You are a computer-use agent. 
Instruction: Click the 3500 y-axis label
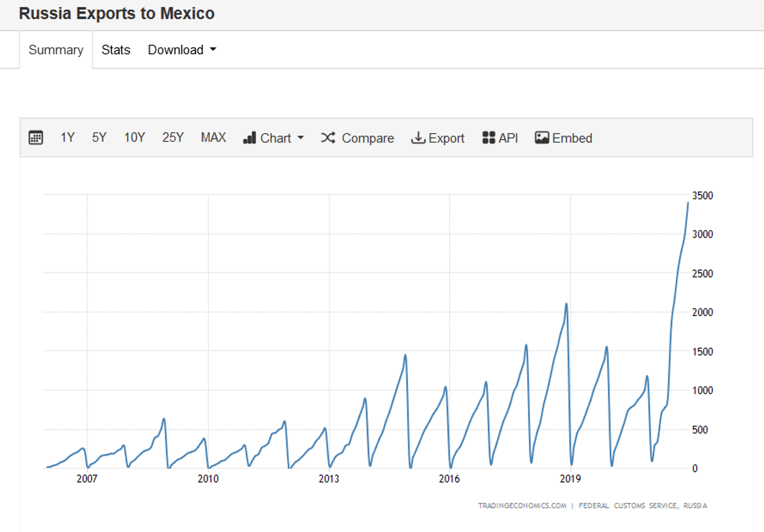point(702,196)
